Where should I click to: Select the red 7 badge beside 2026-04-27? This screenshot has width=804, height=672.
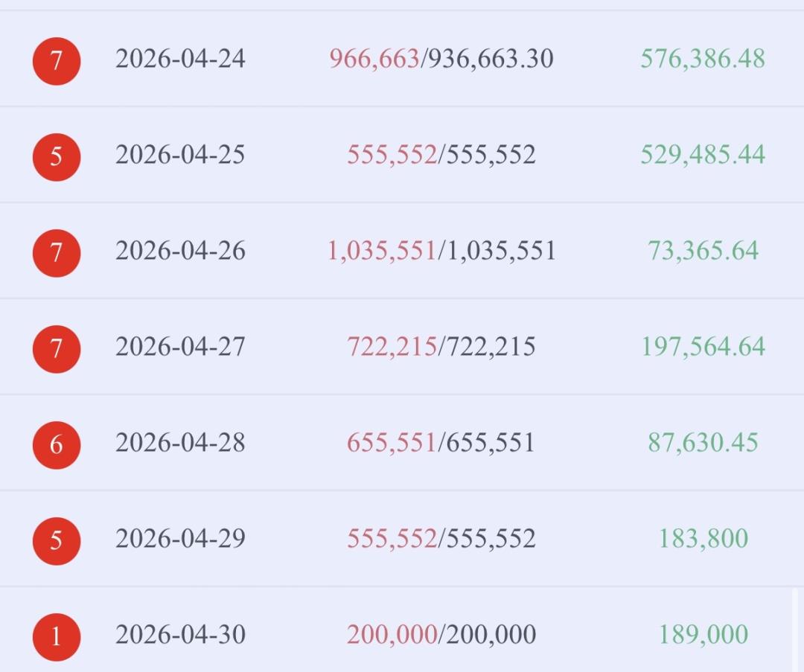tap(56, 348)
